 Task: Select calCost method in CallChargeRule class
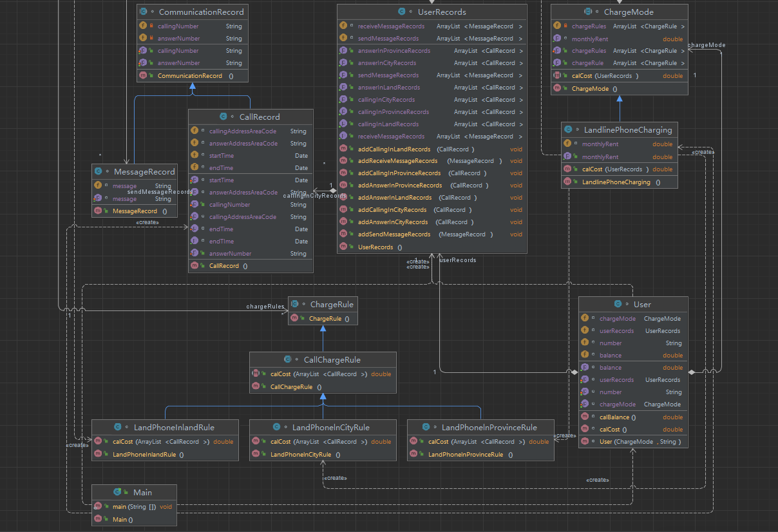coord(323,374)
